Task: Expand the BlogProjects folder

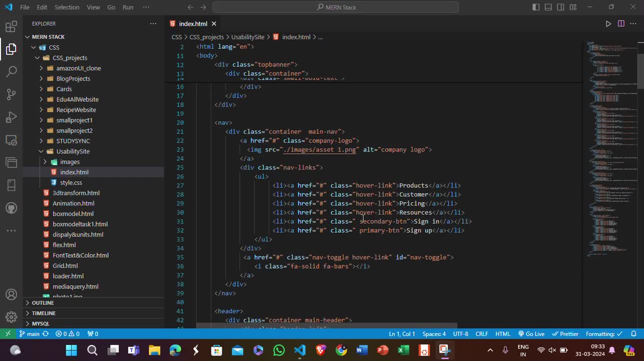Action: click(x=73, y=79)
